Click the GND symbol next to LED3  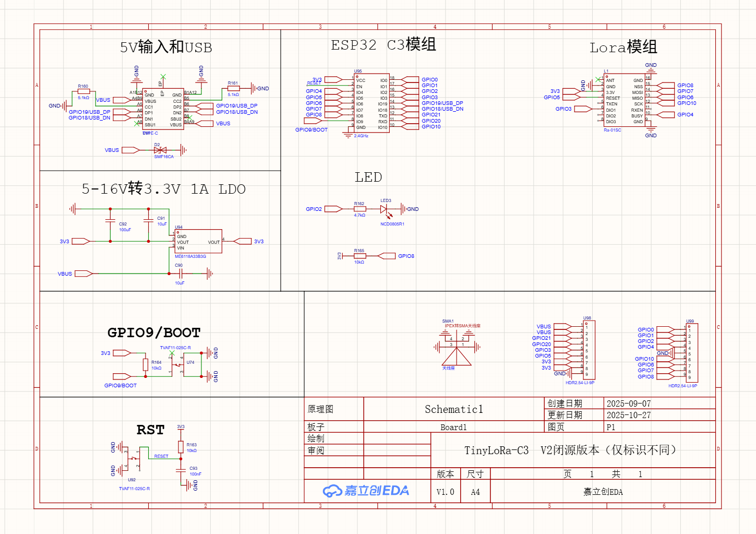pyautogui.click(x=404, y=209)
